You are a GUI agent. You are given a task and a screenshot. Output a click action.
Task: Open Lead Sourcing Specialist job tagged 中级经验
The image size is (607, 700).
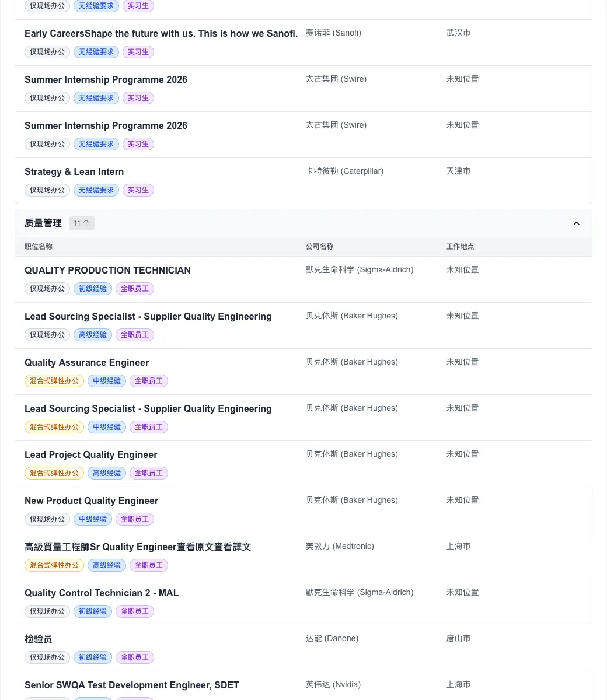(148, 409)
